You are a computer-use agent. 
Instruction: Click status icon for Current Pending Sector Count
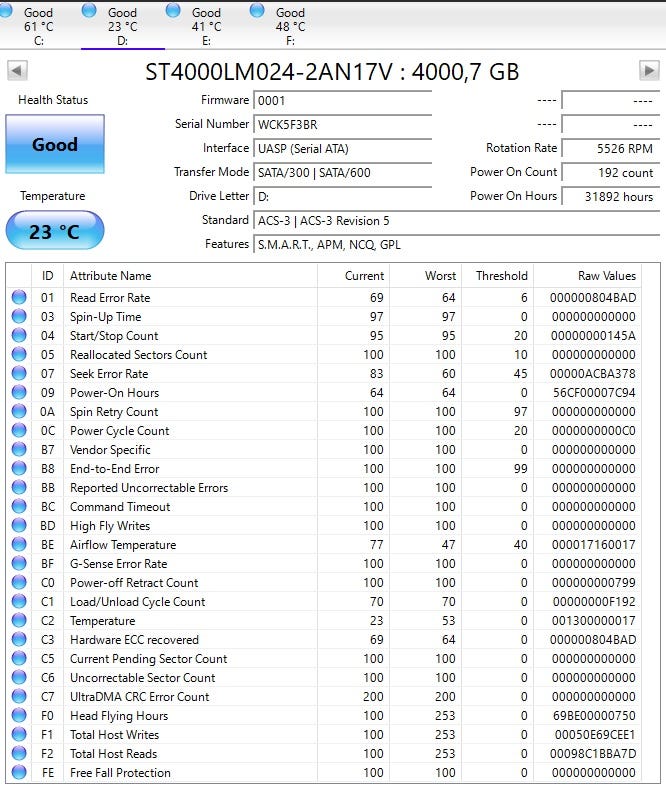19,658
